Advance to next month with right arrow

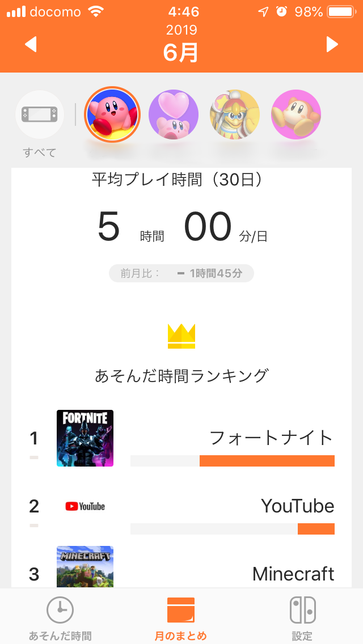[x=332, y=44]
